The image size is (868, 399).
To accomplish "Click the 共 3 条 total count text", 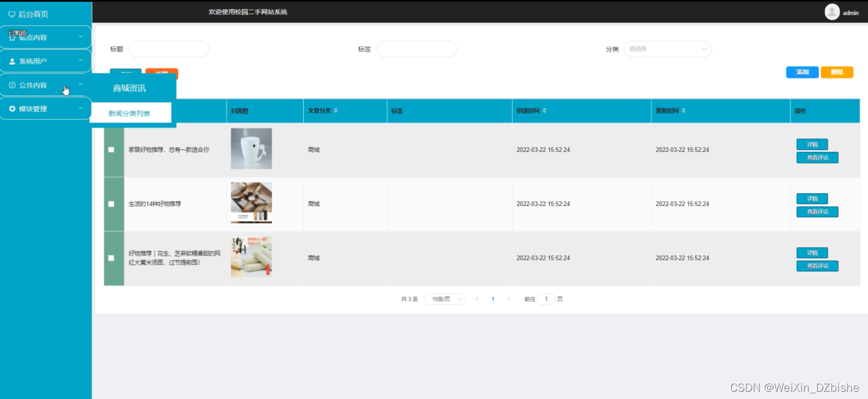I will click(410, 299).
